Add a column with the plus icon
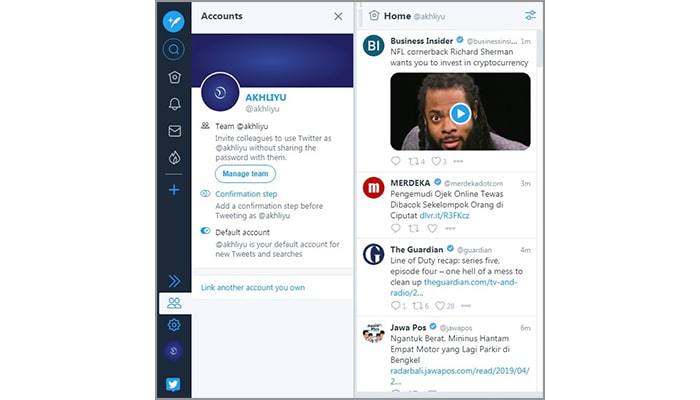This screenshot has height=400, width=700. 174,190
